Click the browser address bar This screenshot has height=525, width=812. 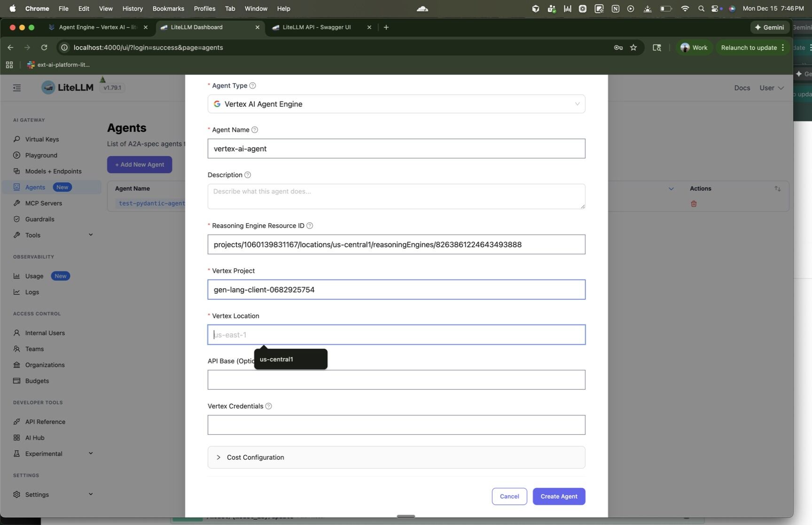click(x=338, y=47)
